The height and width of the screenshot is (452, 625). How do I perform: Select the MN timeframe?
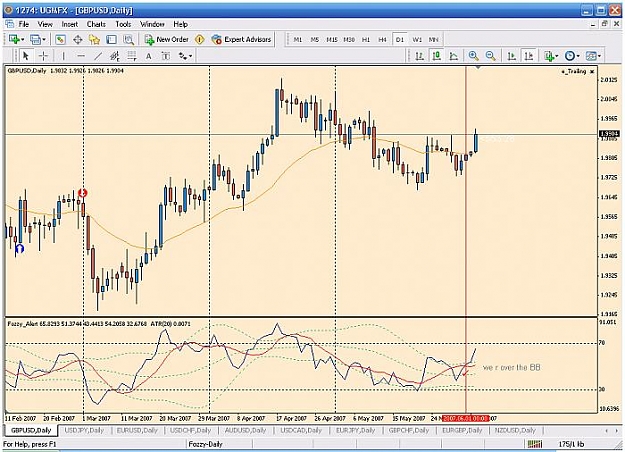tap(433, 39)
